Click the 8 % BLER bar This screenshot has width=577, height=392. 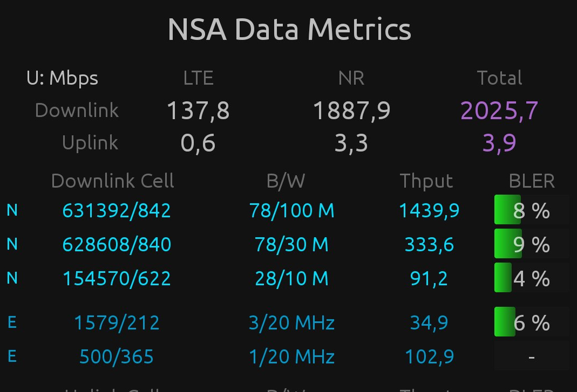531,210
